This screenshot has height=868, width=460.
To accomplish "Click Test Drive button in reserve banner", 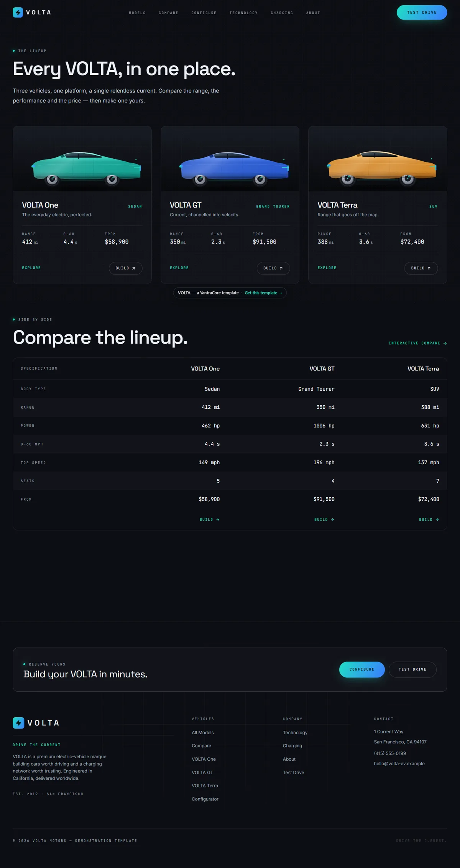I will [x=412, y=669].
